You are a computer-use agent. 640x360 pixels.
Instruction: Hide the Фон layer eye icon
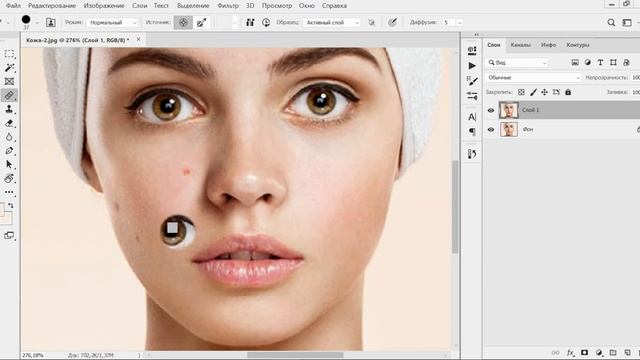click(x=491, y=129)
